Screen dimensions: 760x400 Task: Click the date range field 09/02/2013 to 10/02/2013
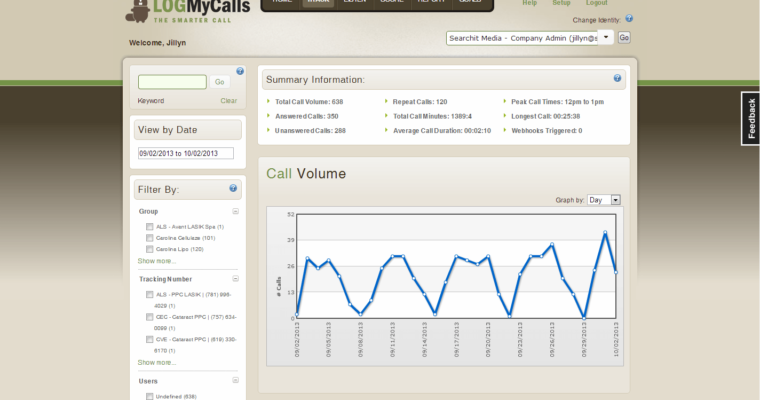[x=186, y=153]
